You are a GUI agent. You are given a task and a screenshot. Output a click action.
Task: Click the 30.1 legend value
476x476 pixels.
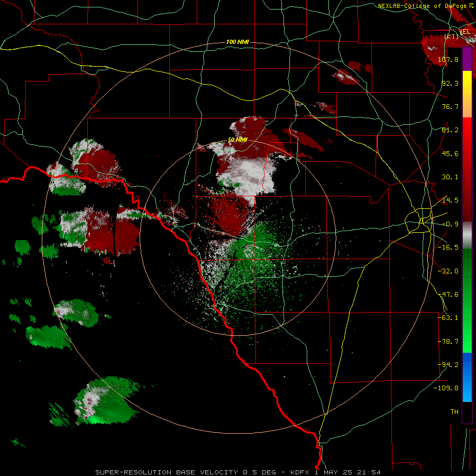[450, 177]
